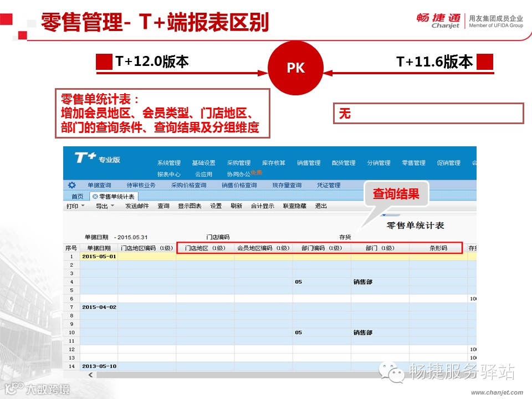Viewport: 532px width, 399px height.
Task: Click the 05 cell in row 4
Action: tap(321, 282)
